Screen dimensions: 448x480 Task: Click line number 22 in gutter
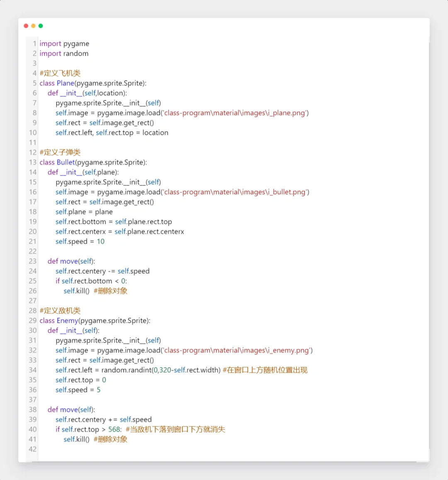[33, 251]
